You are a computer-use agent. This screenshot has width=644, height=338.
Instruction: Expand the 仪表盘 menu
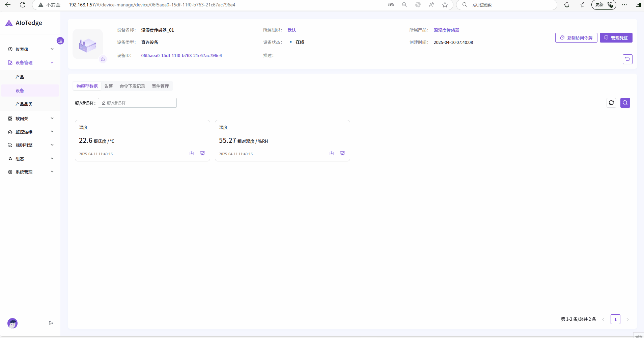pos(30,49)
